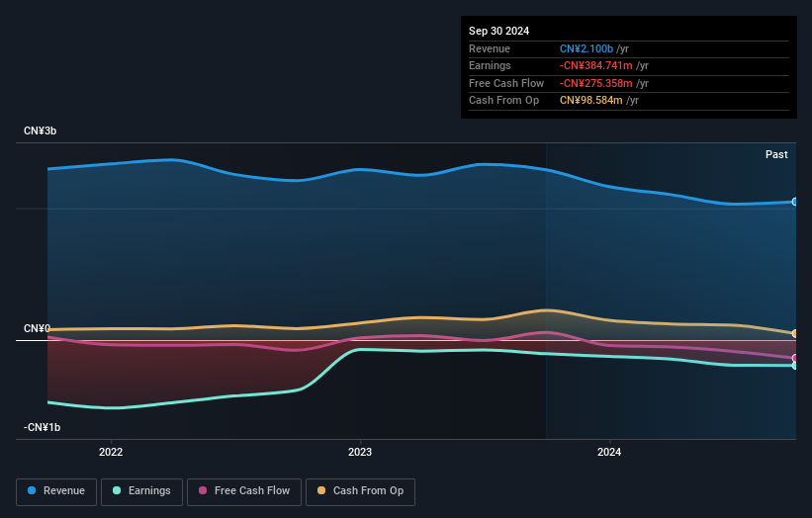Click the 2022 x-axis label
812x518 pixels.
[x=111, y=452]
